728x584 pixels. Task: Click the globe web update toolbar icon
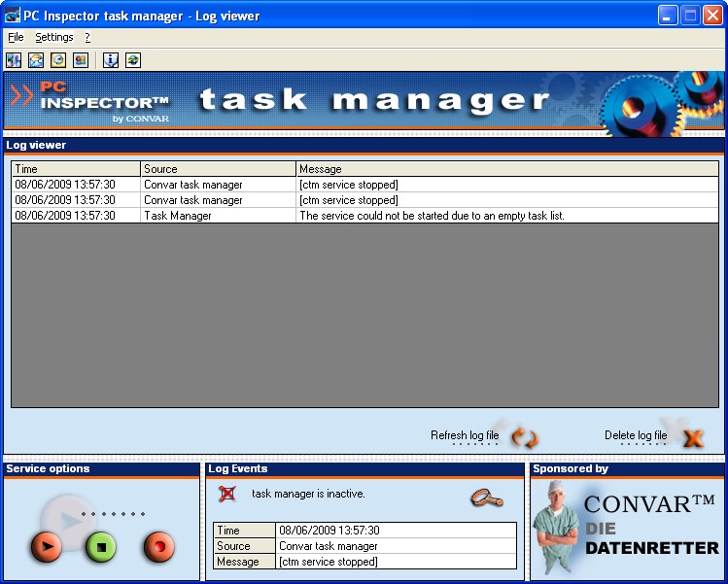point(133,60)
